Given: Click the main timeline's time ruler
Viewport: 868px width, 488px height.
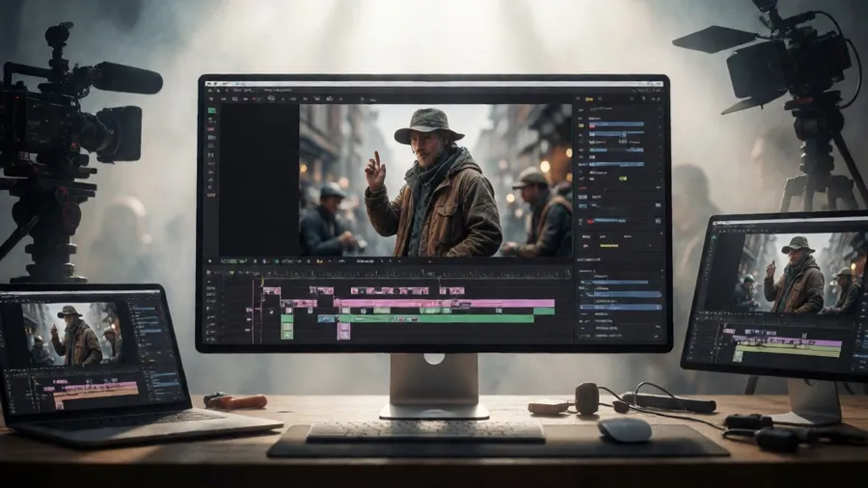Looking at the screenshot, I should pos(415,273).
